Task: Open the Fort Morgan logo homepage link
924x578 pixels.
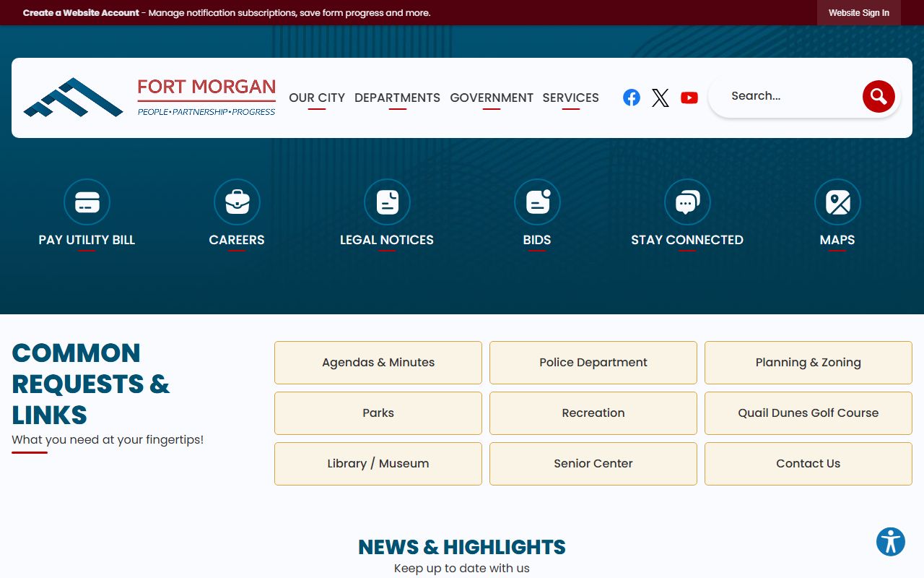Action: pyautogui.click(x=149, y=98)
